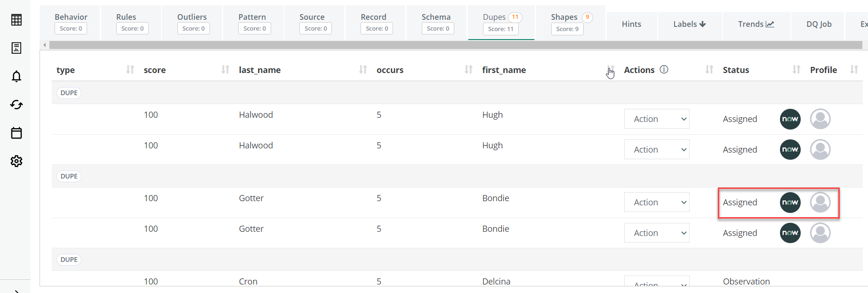Expand Action dropdown for first Gotter row
The image size is (868, 293).
[x=657, y=203]
